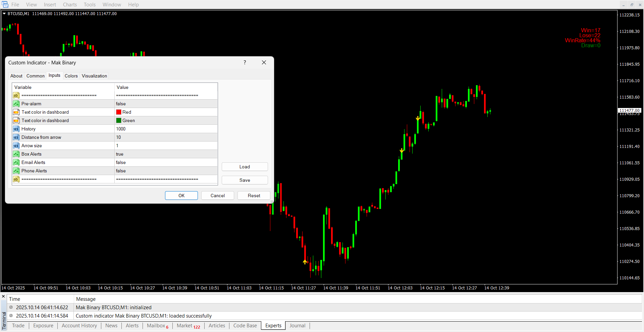Expand the BTCUSD,M1 chart title arrow
Viewport: 644px width, 332px height.
pyautogui.click(x=4, y=14)
